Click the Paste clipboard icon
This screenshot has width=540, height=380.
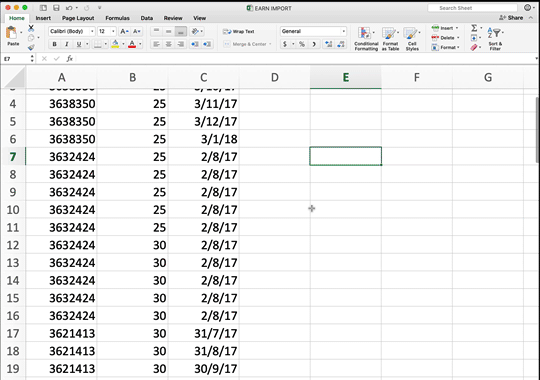coord(12,33)
